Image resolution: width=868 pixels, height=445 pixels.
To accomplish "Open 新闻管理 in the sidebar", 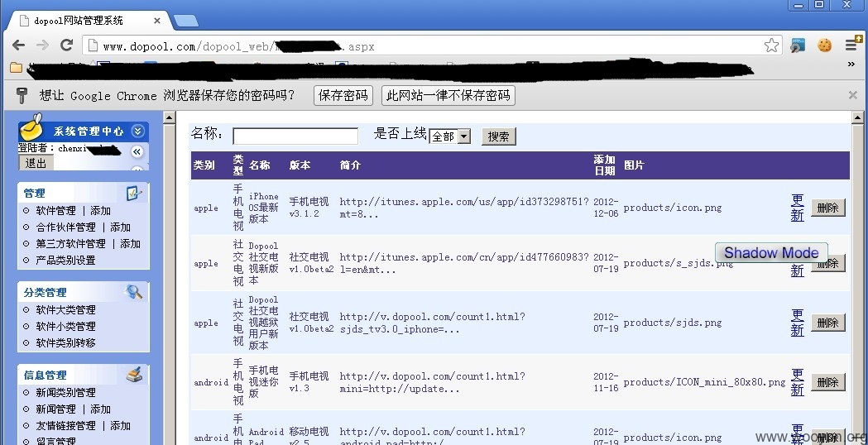I will pyautogui.click(x=56, y=409).
